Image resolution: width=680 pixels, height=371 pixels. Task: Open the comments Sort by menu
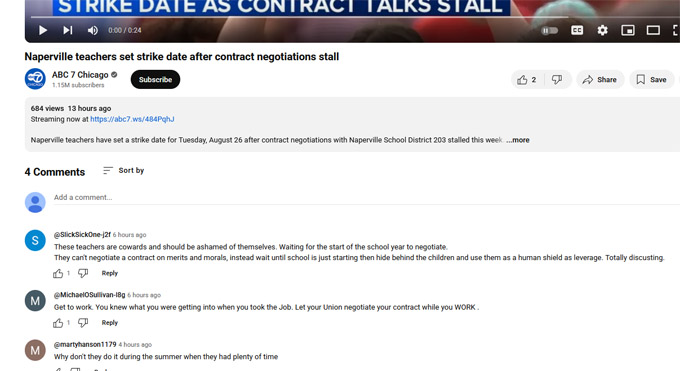pyautogui.click(x=124, y=171)
